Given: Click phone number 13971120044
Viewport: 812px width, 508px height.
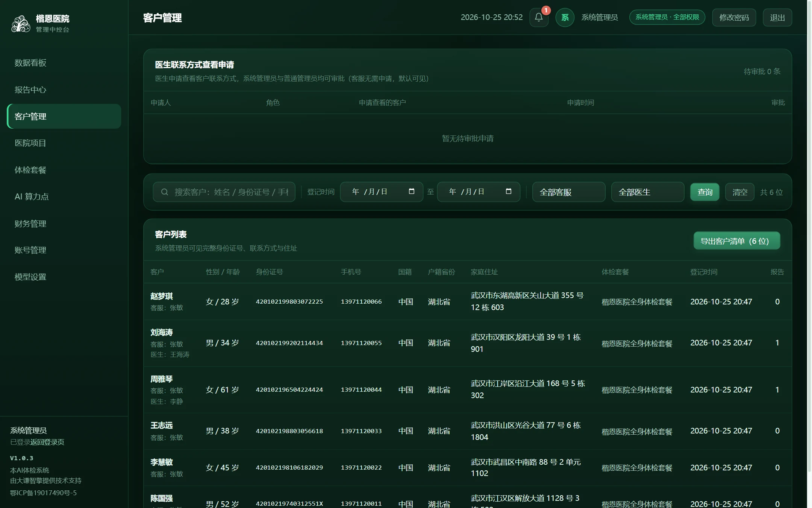Looking at the screenshot, I should [361, 389].
